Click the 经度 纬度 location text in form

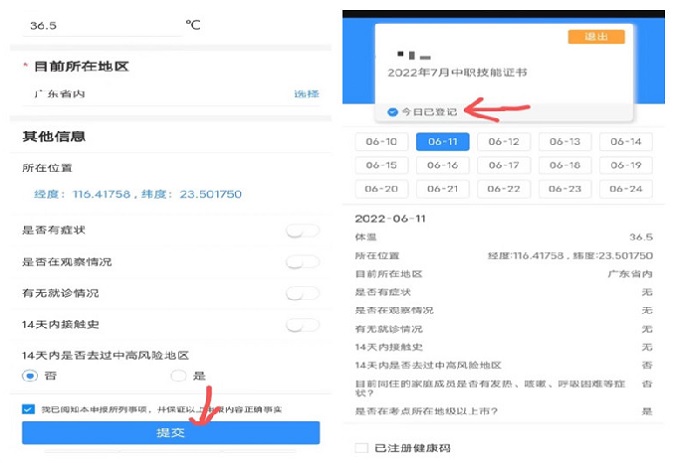(137, 194)
